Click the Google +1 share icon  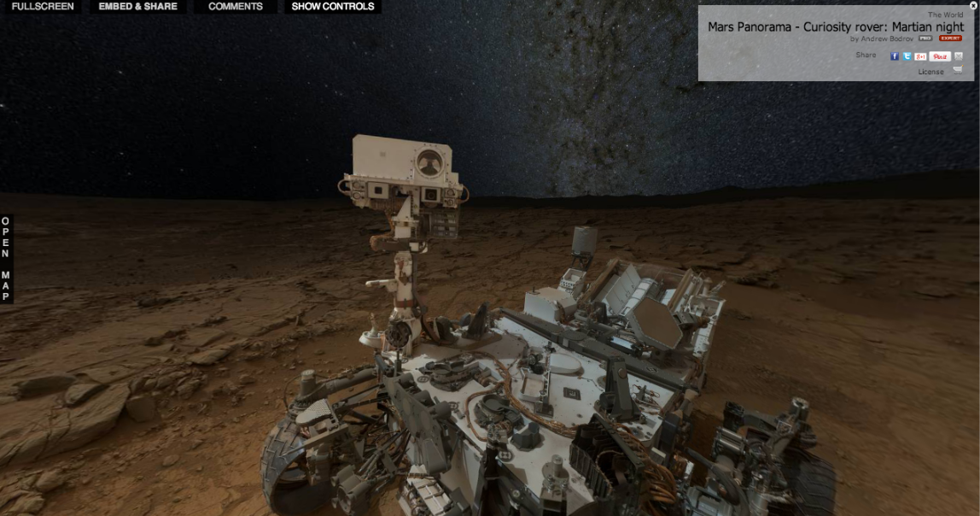click(x=920, y=56)
